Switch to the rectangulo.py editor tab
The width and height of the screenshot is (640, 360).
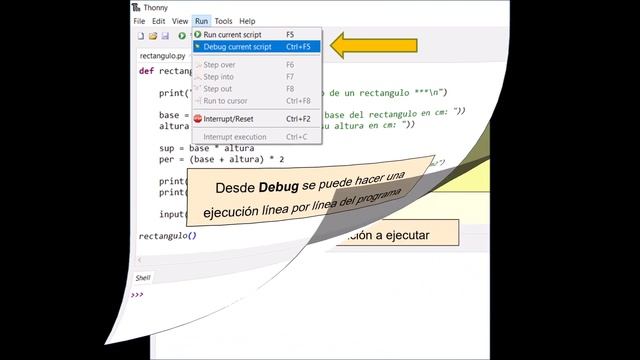click(x=162, y=56)
